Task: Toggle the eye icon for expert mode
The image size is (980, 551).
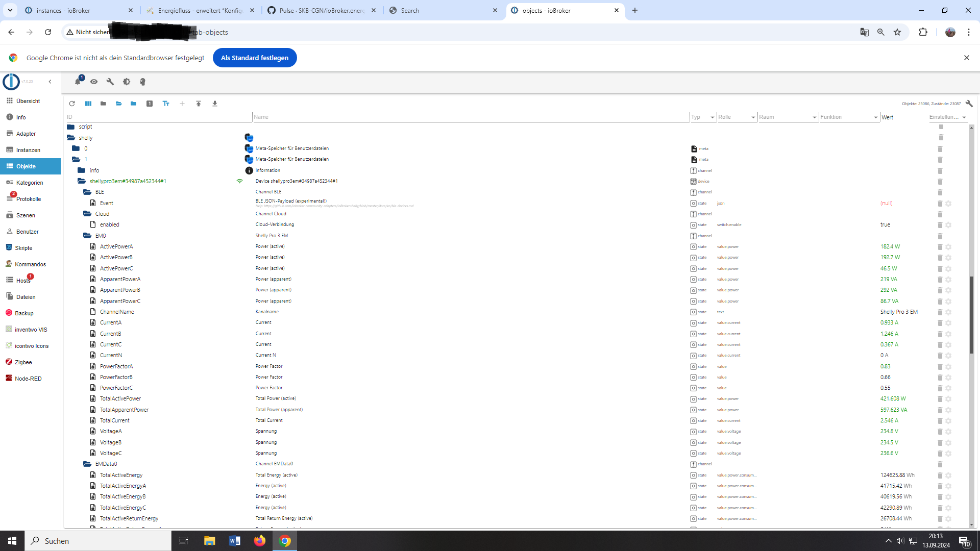Action: click(94, 82)
